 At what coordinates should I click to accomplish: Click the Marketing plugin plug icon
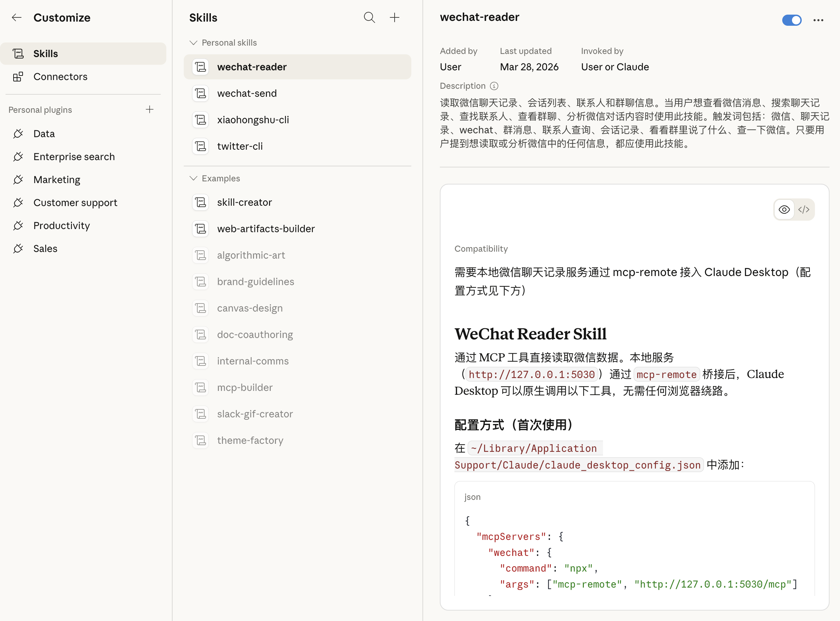point(18,180)
